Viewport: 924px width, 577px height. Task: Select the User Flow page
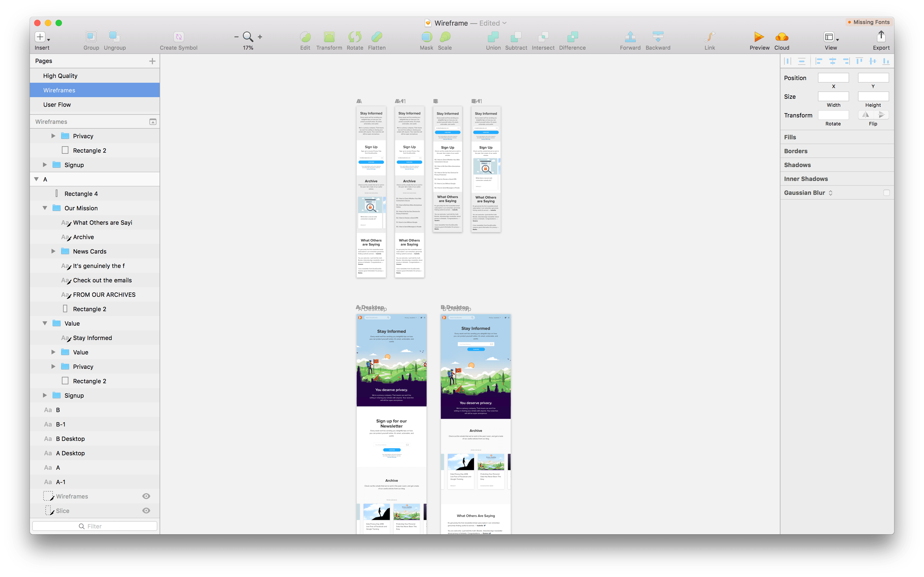[57, 105]
